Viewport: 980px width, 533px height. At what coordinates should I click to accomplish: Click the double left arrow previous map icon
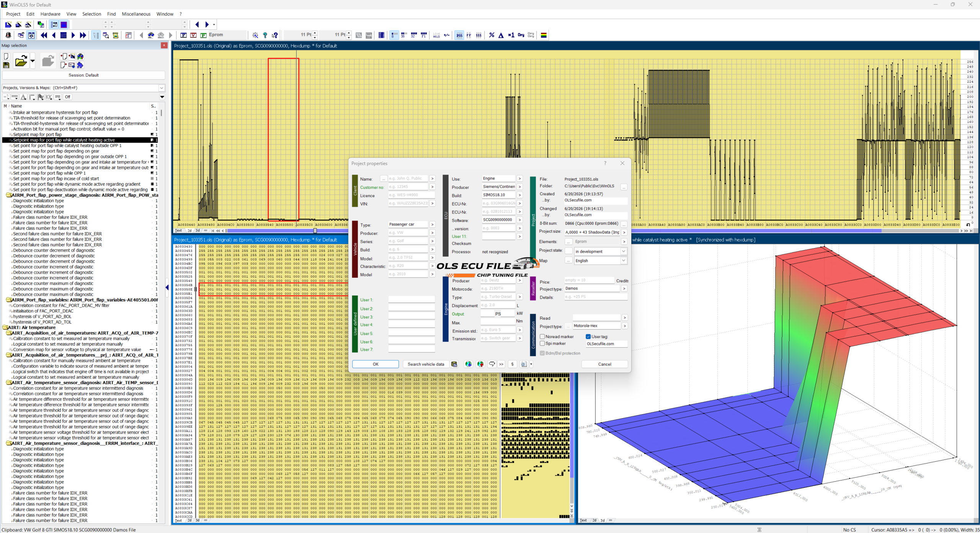tap(44, 35)
